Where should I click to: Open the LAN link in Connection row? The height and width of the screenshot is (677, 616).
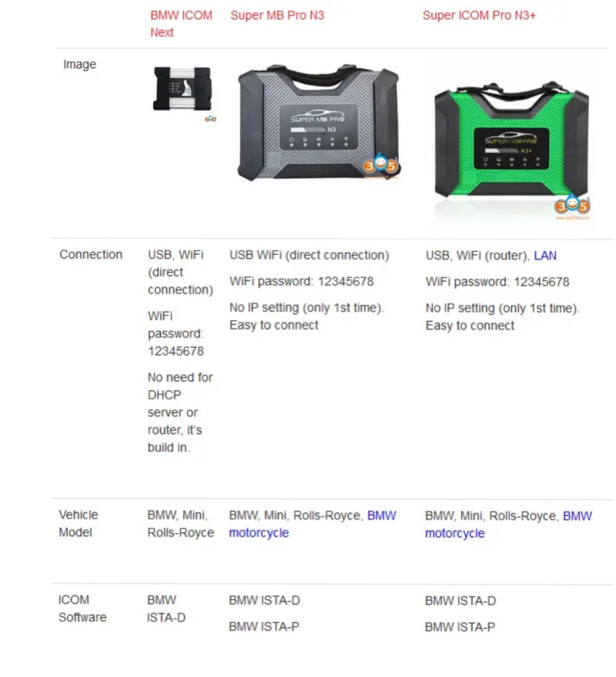(545, 255)
